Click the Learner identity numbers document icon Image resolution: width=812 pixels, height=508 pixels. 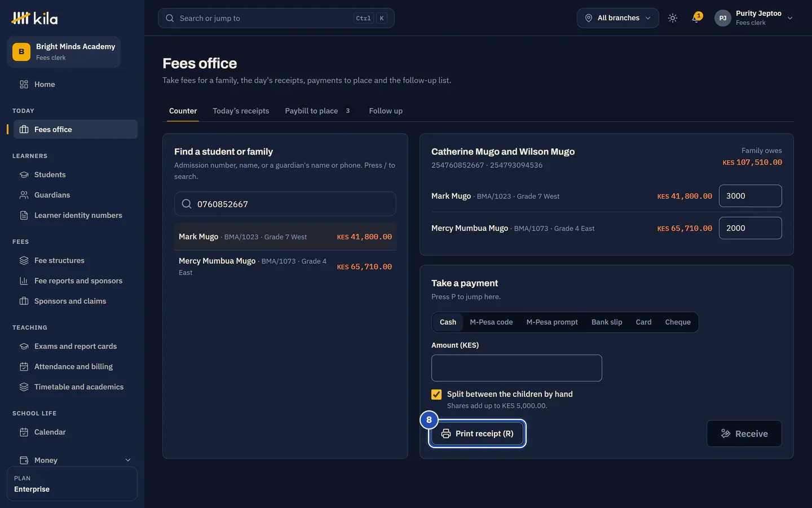click(x=24, y=215)
